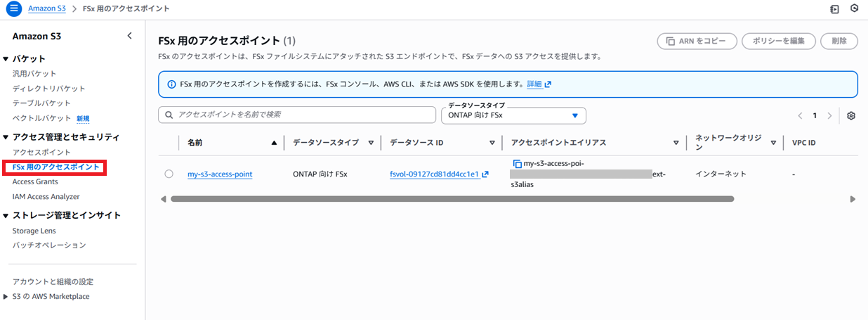Open ベクトルバケット in sidebar
Screen dimensions: 868x320
coord(41,118)
